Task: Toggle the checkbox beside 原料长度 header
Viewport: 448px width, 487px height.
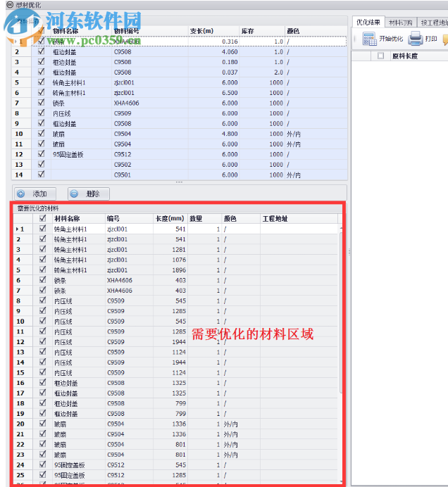Action: [380, 56]
